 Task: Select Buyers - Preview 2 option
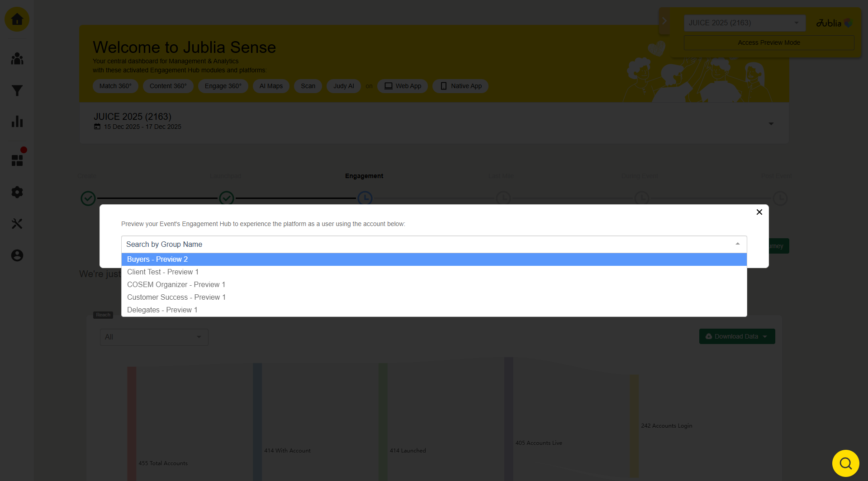click(x=434, y=259)
